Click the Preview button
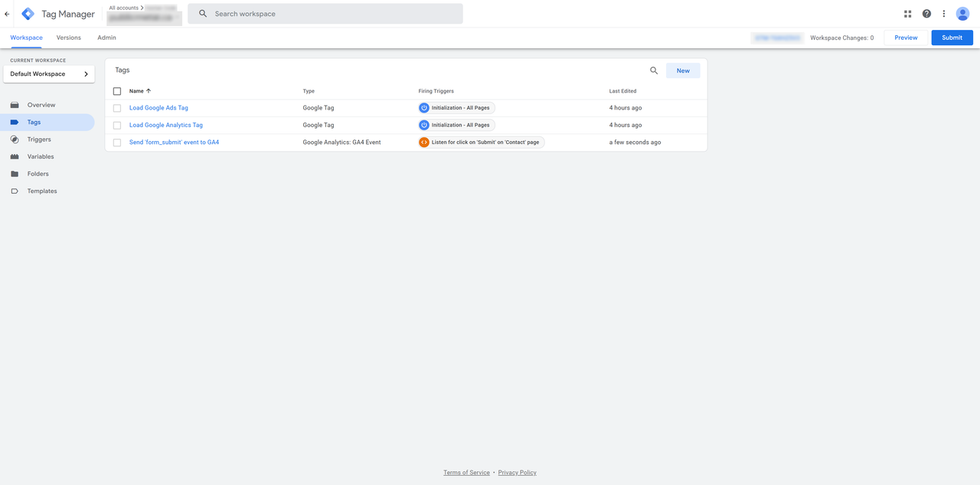The height and width of the screenshot is (485, 980). point(906,38)
